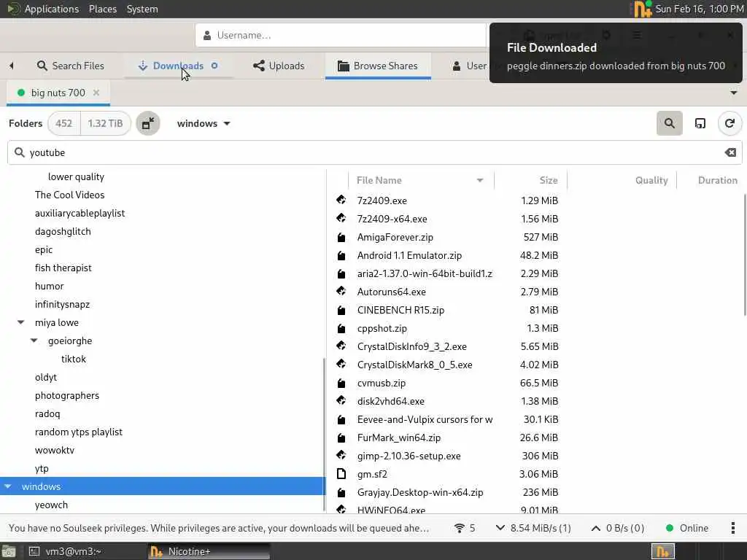
Task: Click the Nicotine+ icon in the bottom-right panel
Action: tap(662, 551)
